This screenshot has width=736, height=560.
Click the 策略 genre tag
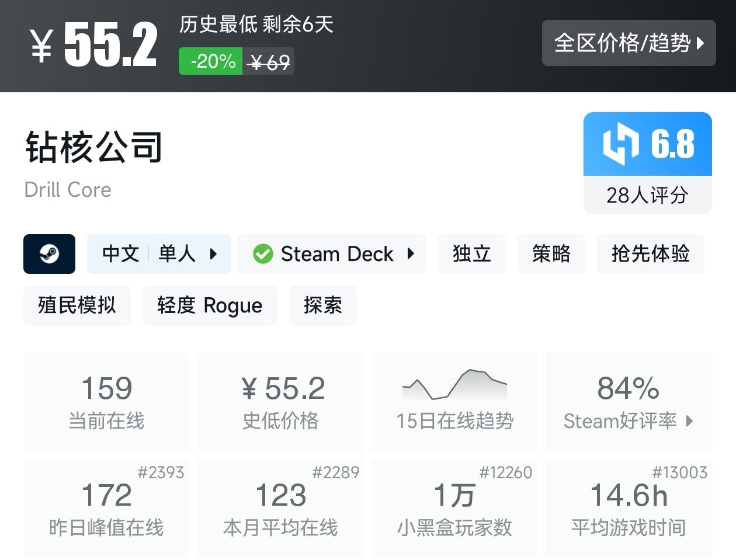551,254
